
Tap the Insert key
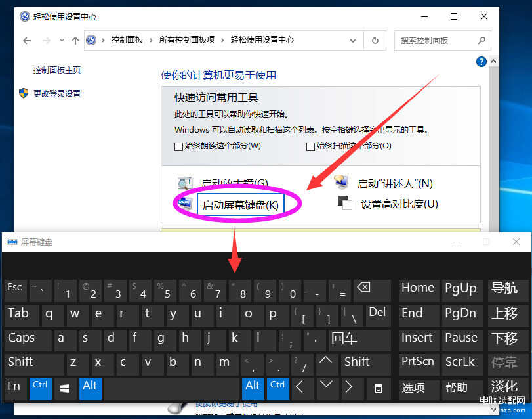pos(419,340)
